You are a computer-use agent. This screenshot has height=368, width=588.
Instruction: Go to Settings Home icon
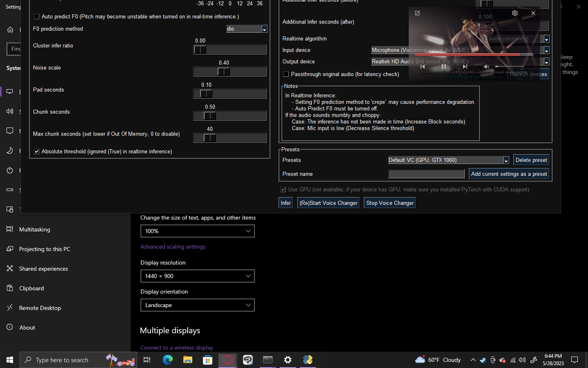click(x=10, y=29)
